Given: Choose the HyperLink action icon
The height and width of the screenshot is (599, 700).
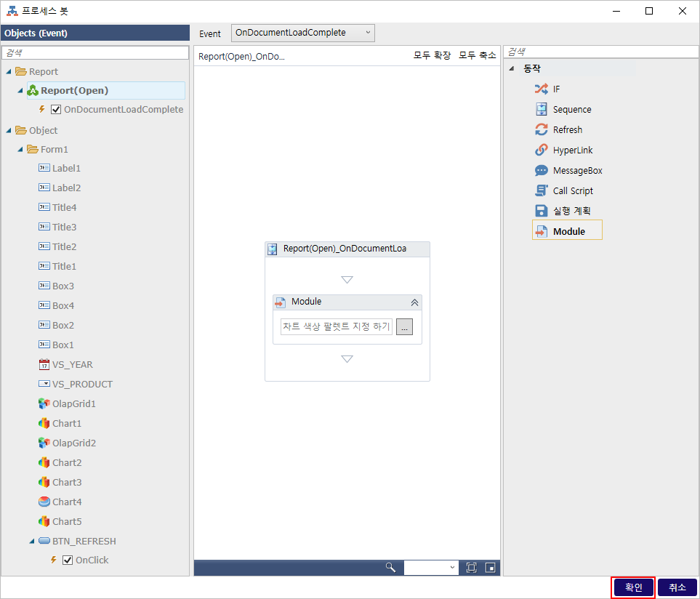Looking at the screenshot, I should coord(541,150).
